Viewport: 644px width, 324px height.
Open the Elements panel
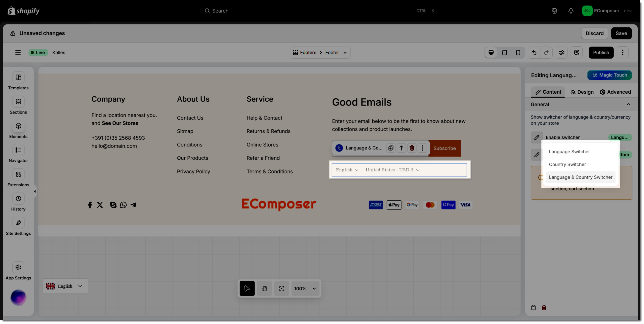tap(18, 126)
